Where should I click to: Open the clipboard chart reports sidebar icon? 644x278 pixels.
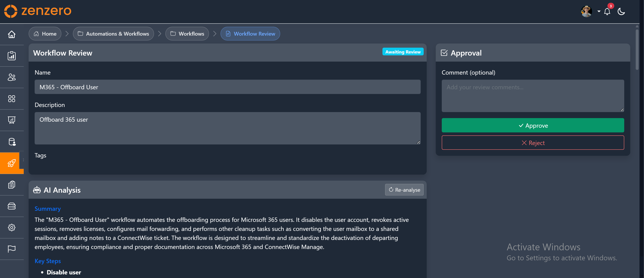click(x=12, y=56)
